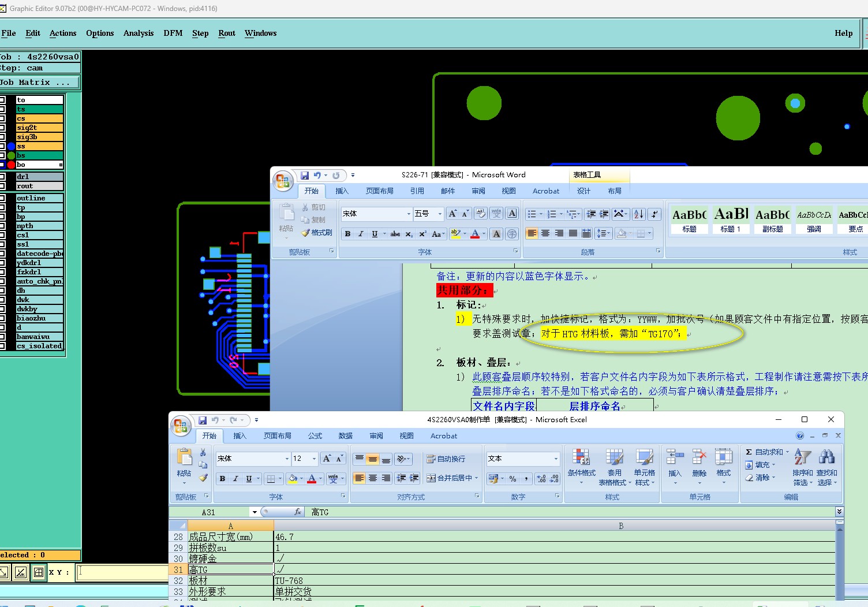Click Help in Graphic Editor menu bar
This screenshot has width=868, height=607.
coord(844,33)
